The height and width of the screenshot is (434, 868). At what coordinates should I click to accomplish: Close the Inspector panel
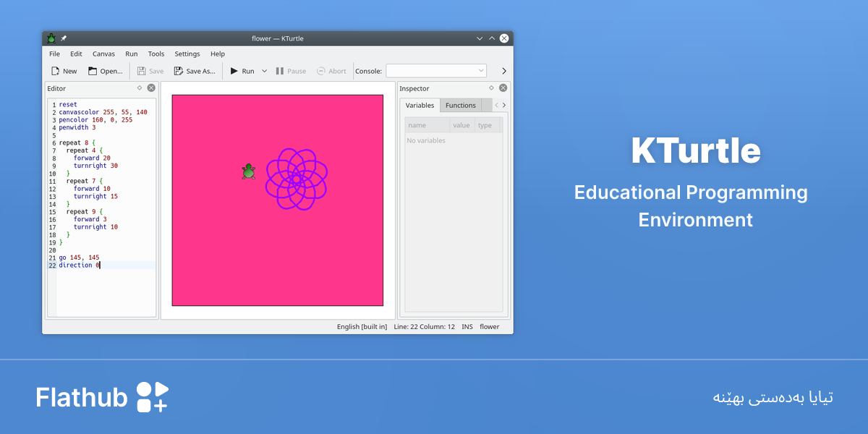(x=503, y=88)
